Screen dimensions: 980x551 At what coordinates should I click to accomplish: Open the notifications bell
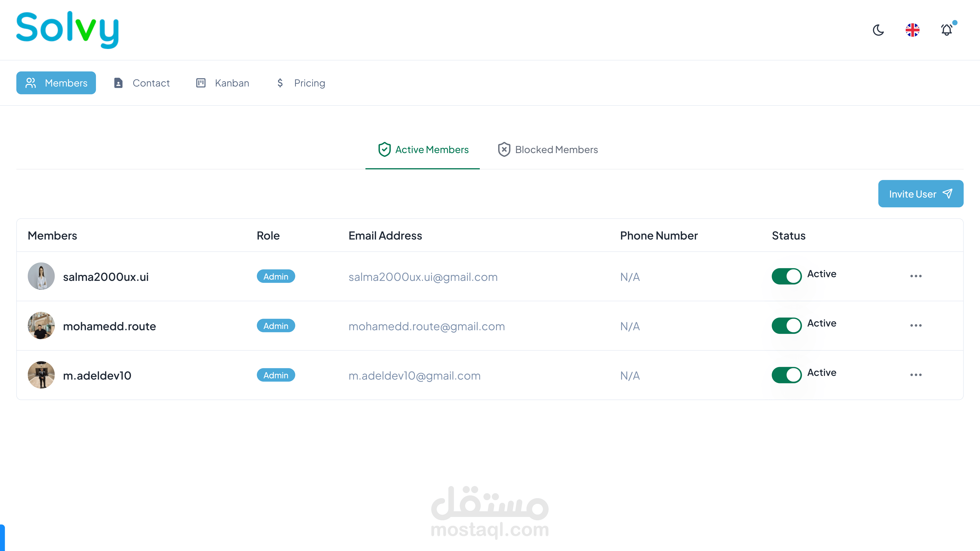pos(947,30)
